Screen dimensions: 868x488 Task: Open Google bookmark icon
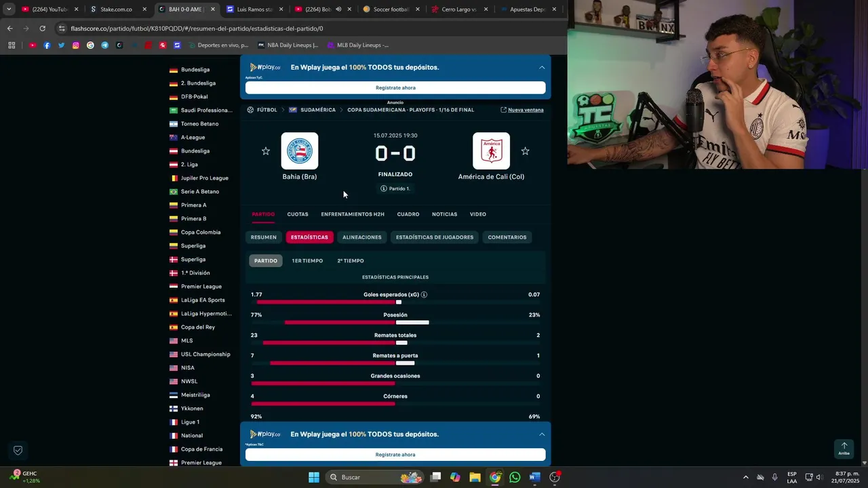tap(90, 45)
